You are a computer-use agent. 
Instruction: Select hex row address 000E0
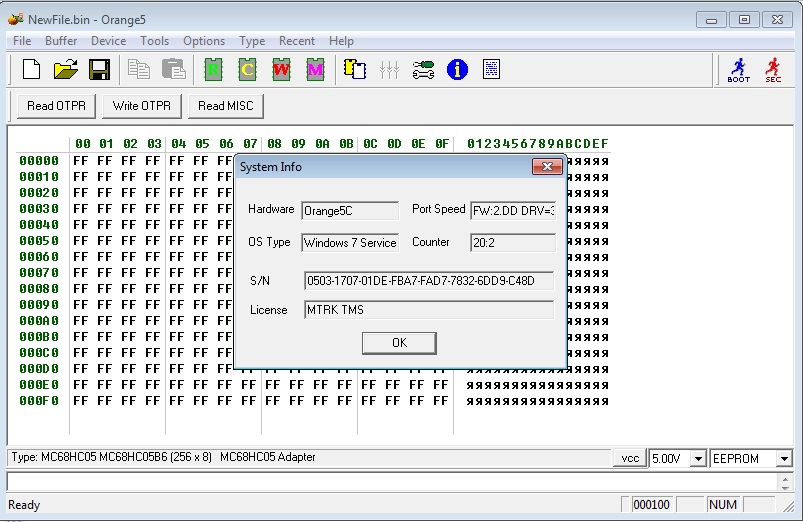[39, 385]
